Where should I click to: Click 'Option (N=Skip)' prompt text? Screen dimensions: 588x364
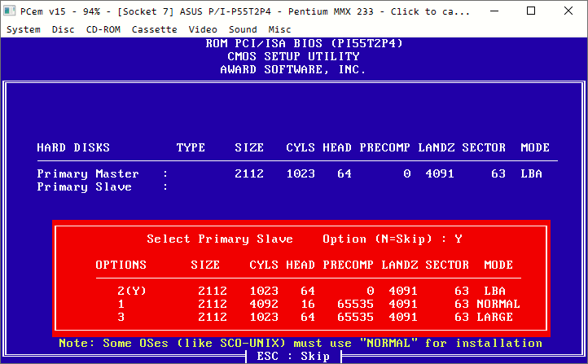377,239
